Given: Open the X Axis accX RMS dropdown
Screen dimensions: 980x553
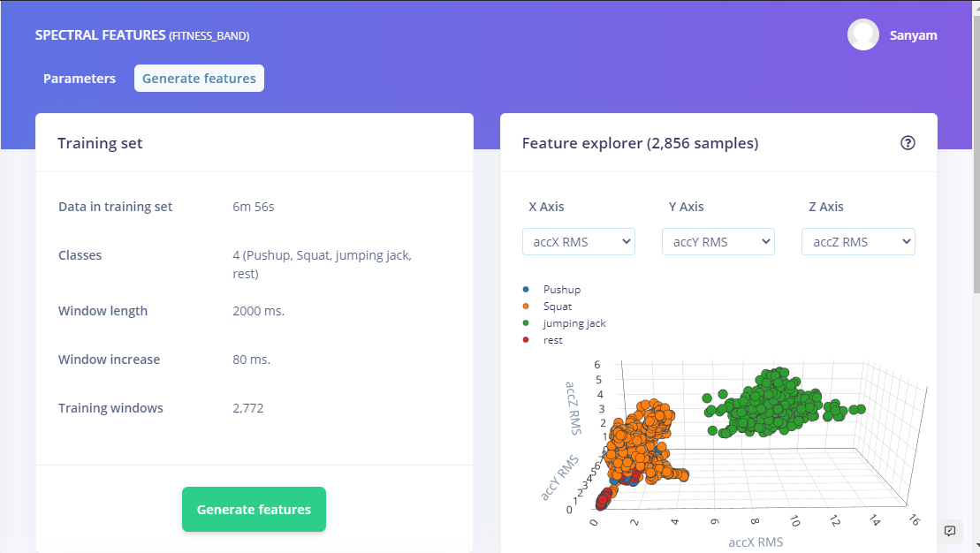Looking at the screenshot, I should tap(579, 242).
